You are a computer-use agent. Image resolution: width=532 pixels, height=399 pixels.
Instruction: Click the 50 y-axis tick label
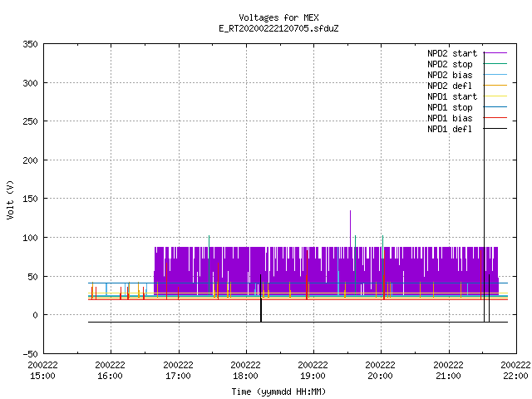click(x=32, y=277)
